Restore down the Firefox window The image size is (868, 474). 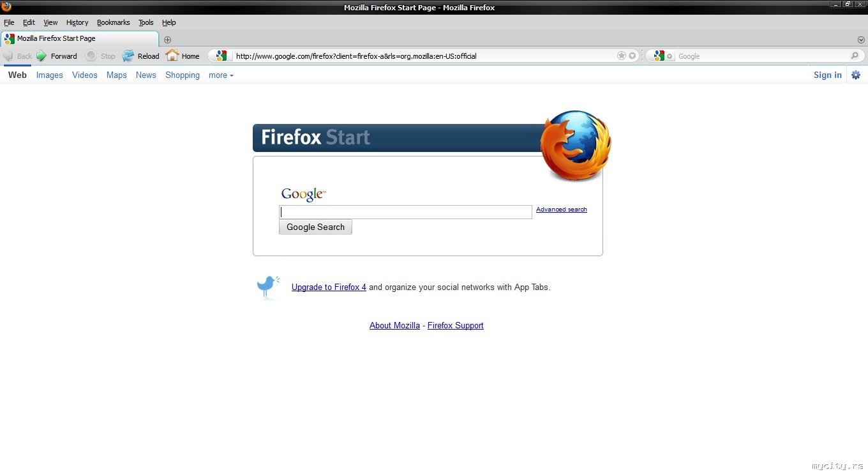pos(848,4)
